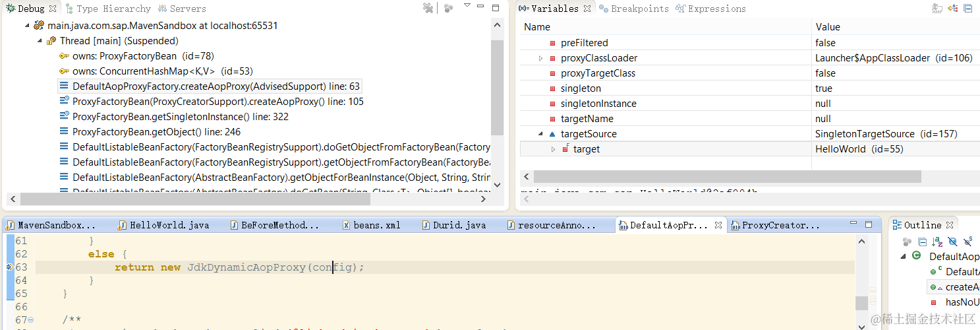Click Show Type Names icon in Variables view
Viewport: 980px width, 330px height.
pyautogui.click(x=937, y=9)
